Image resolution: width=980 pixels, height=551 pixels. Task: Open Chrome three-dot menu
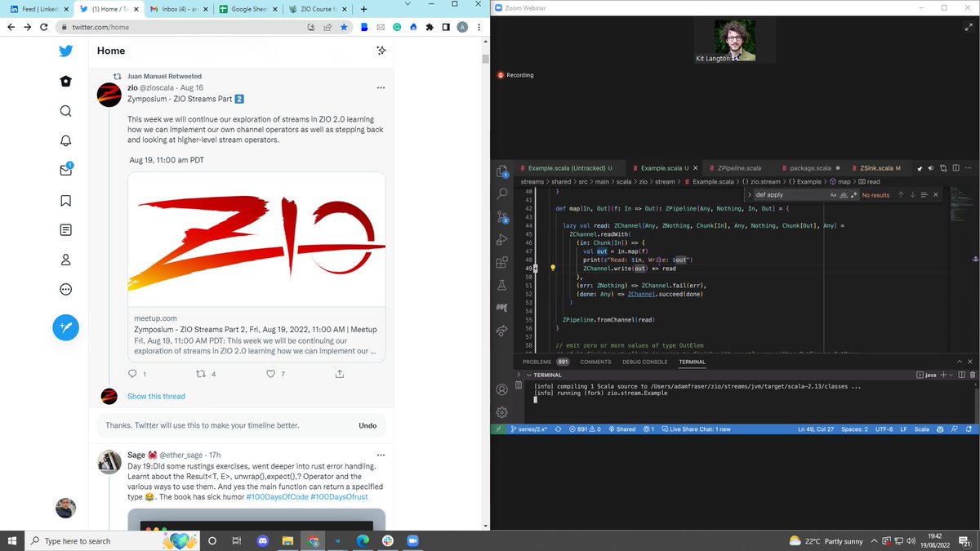(479, 27)
